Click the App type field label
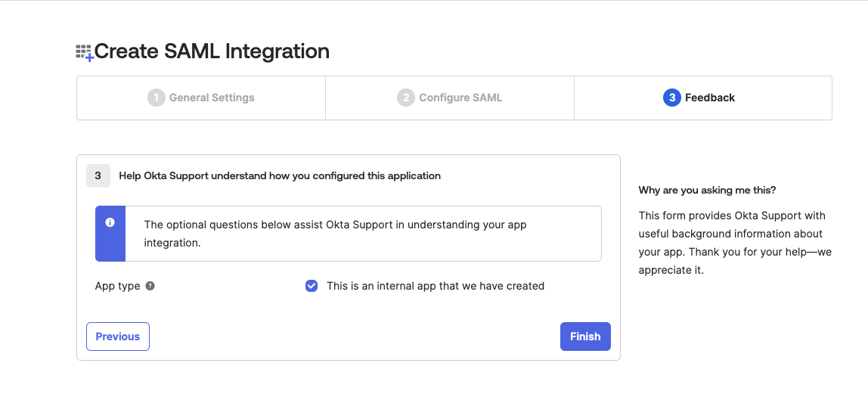The width and height of the screenshot is (868, 397). point(117,286)
